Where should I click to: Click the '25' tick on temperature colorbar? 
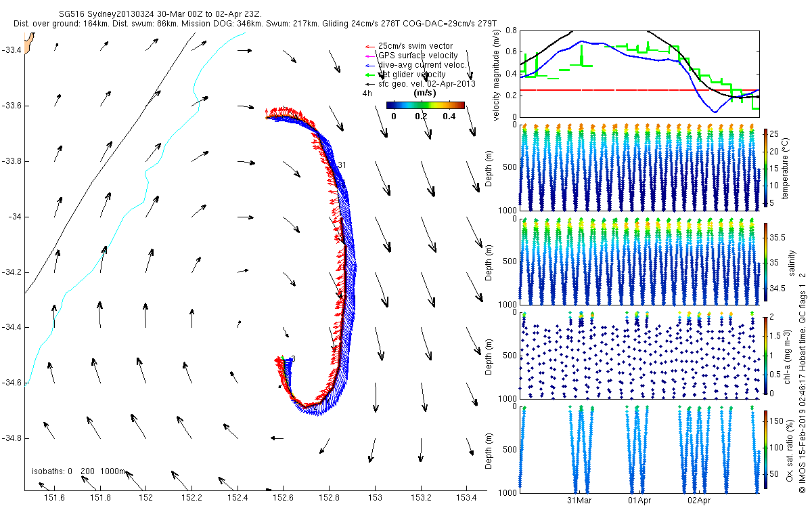(x=775, y=134)
